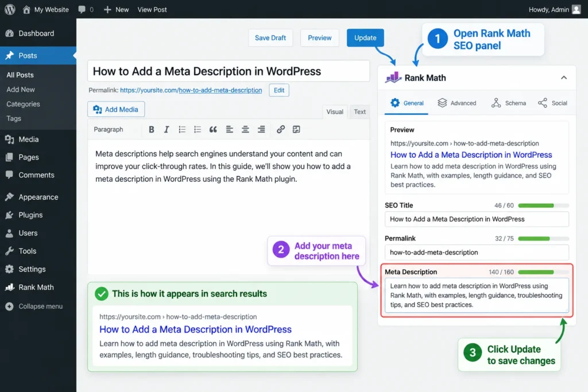588x392 pixels.
Task: Click the Update button
Action: click(x=365, y=38)
